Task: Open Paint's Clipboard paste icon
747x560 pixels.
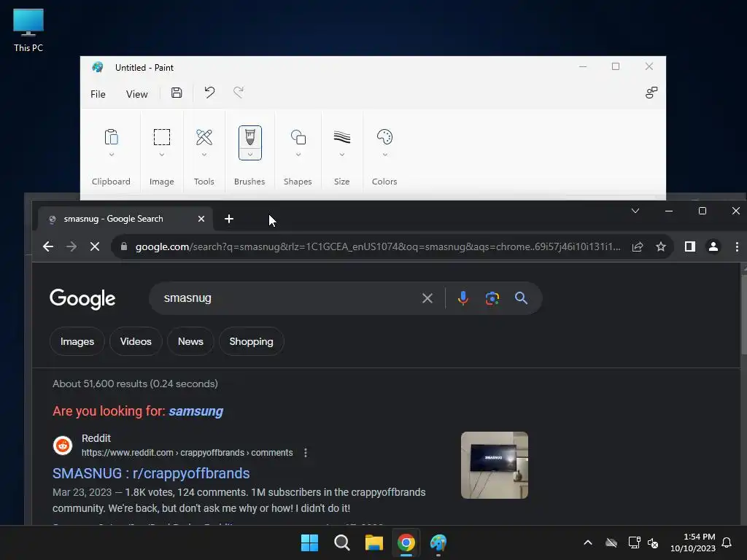Action: 111,137
